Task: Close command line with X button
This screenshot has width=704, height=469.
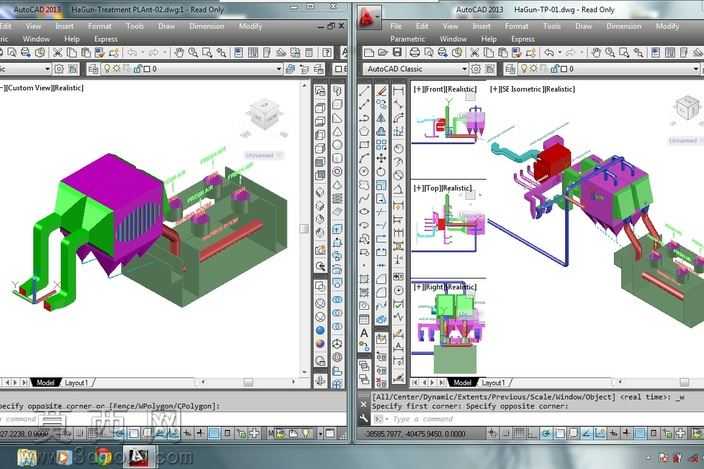Action: click(x=364, y=404)
